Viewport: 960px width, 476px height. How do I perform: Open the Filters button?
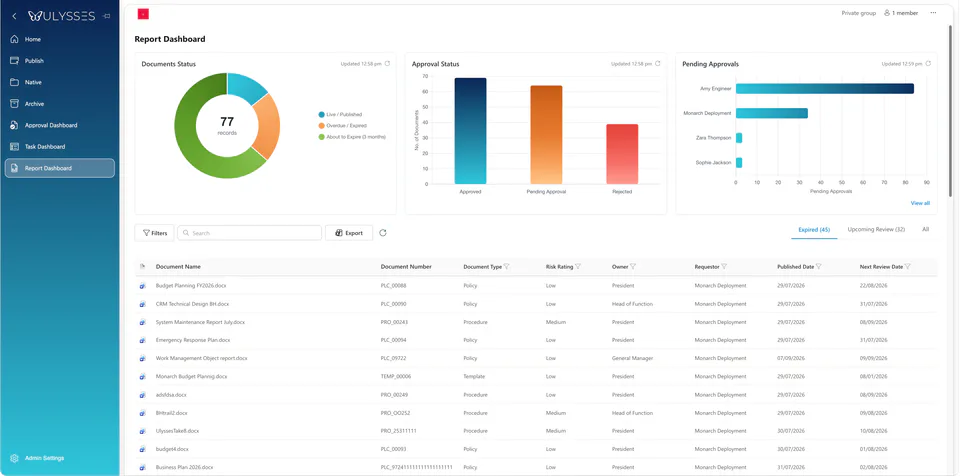(x=154, y=233)
